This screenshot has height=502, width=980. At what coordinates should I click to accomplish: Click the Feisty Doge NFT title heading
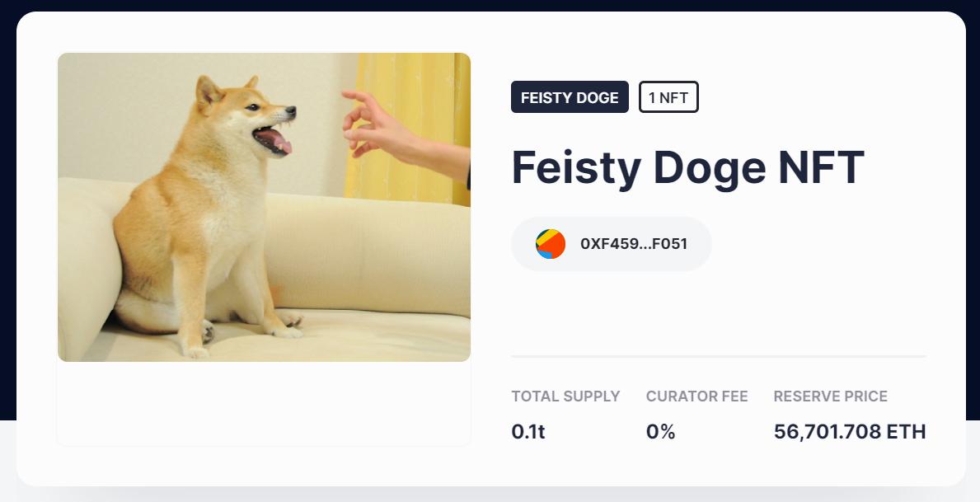(688, 167)
